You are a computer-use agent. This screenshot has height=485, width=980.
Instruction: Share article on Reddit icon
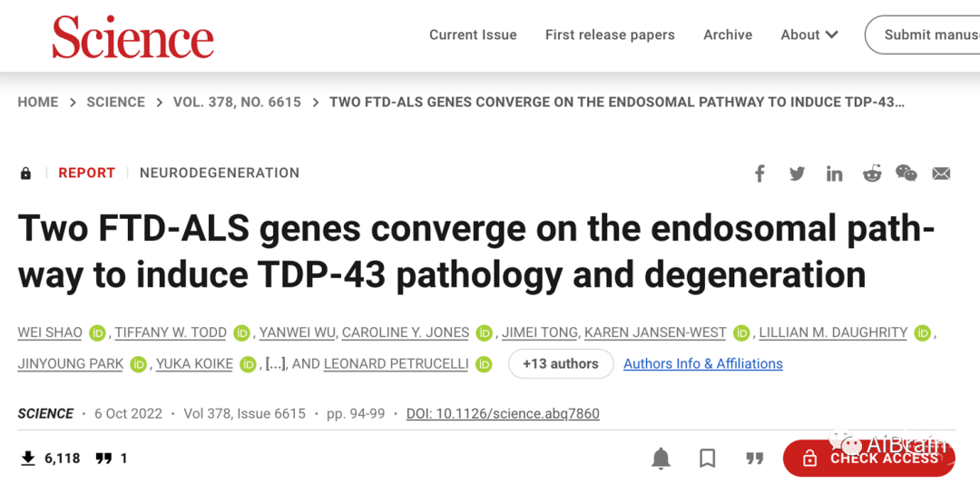tap(872, 173)
